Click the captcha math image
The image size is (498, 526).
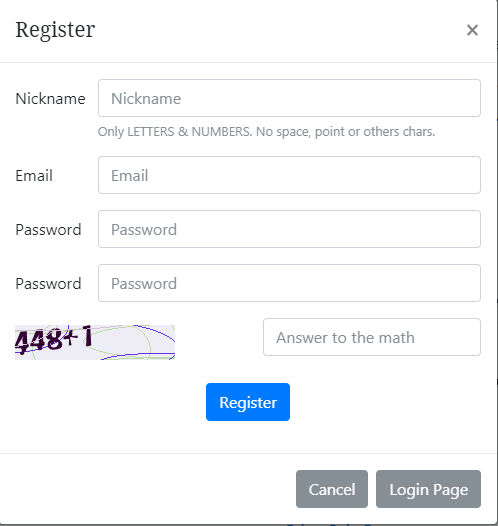pyautogui.click(x=95, y=342)
